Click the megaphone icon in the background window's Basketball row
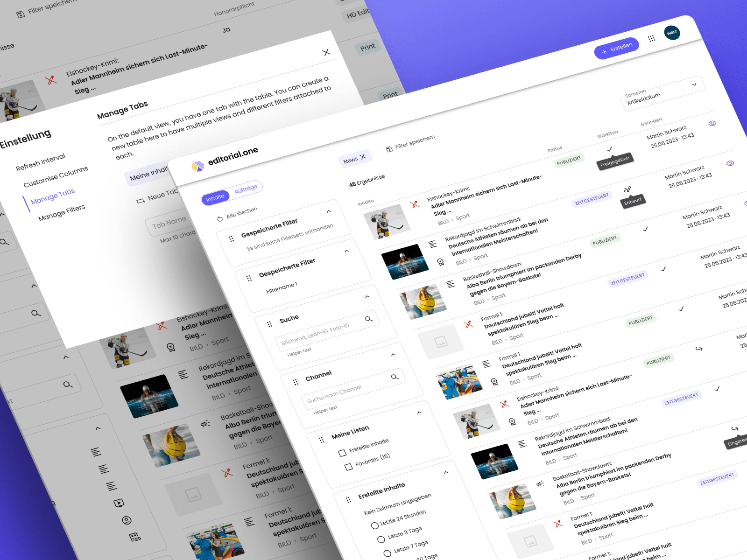The height and width of the screenshot is (560, 747). (x=205, y=424)
